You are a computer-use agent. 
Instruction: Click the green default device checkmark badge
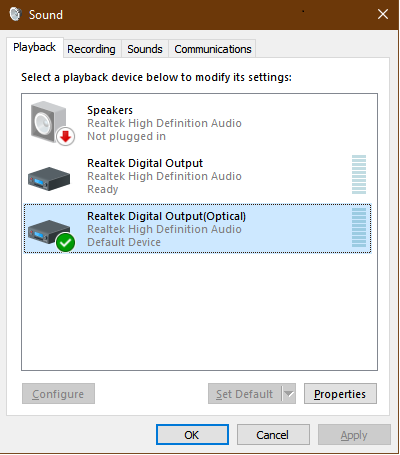click(65, 243)
